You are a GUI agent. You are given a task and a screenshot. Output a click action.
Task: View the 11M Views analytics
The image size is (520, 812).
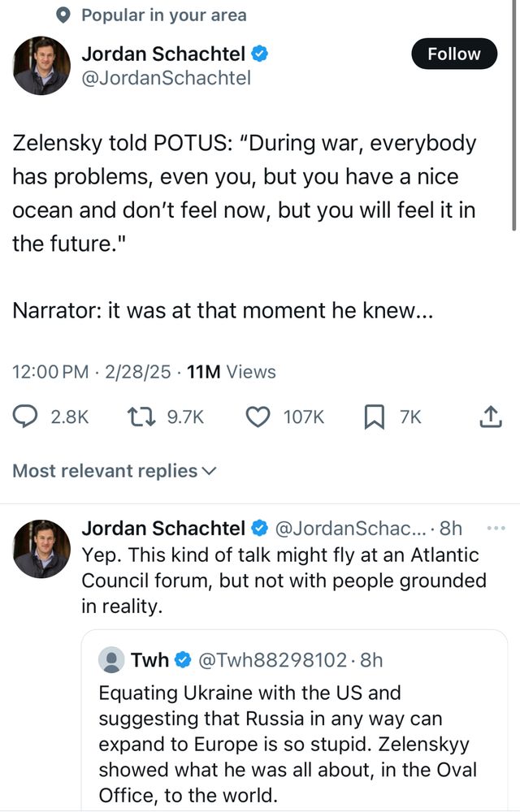click(x=231, y=372)
